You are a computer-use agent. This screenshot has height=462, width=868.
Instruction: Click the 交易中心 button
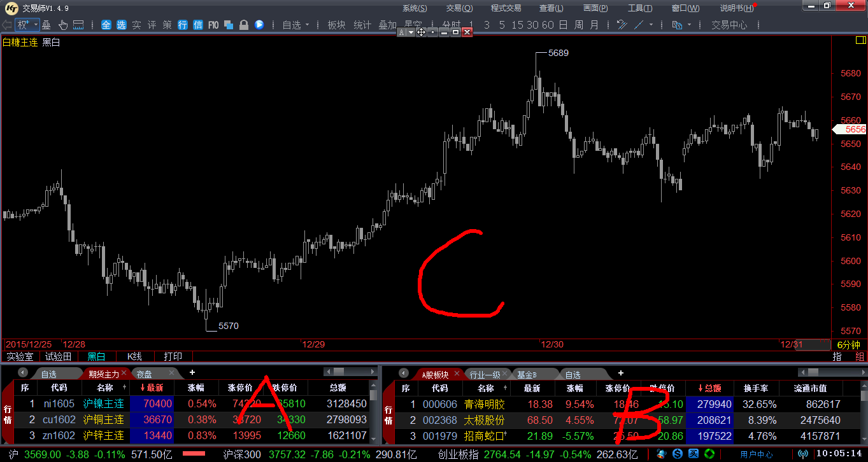[729, 25]
